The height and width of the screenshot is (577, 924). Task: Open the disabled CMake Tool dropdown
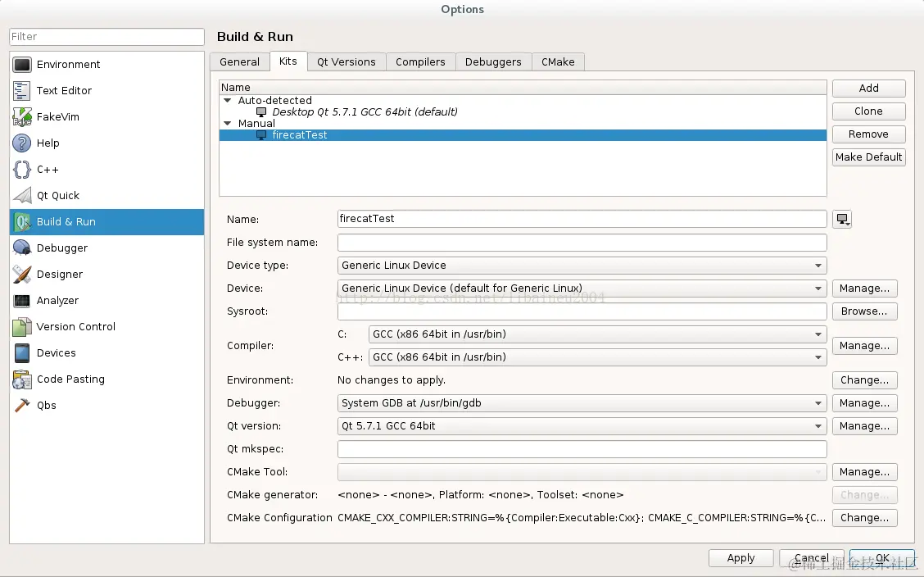point(582,472)
